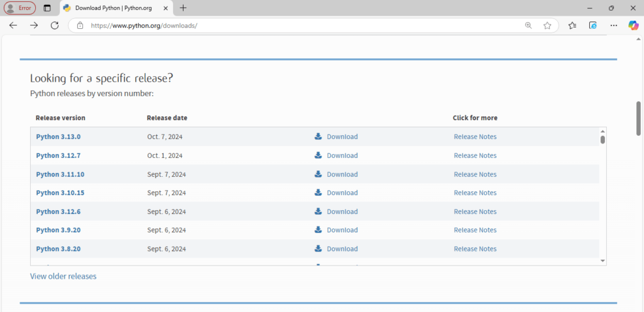This screenshot has width=644, height=312.
Task: Click Download text link for Python 3.12.7
Action: (342, 155)
